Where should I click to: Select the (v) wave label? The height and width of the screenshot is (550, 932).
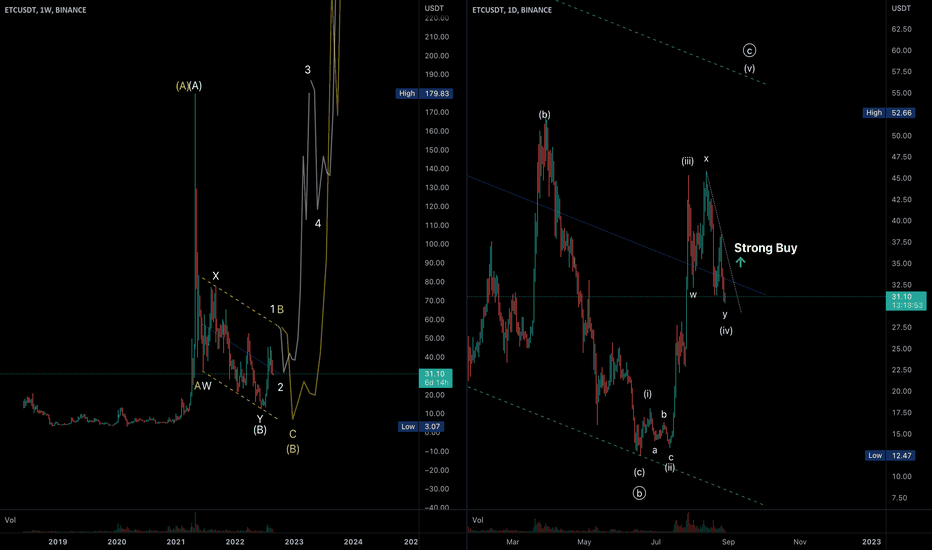[x=750, y=68]
